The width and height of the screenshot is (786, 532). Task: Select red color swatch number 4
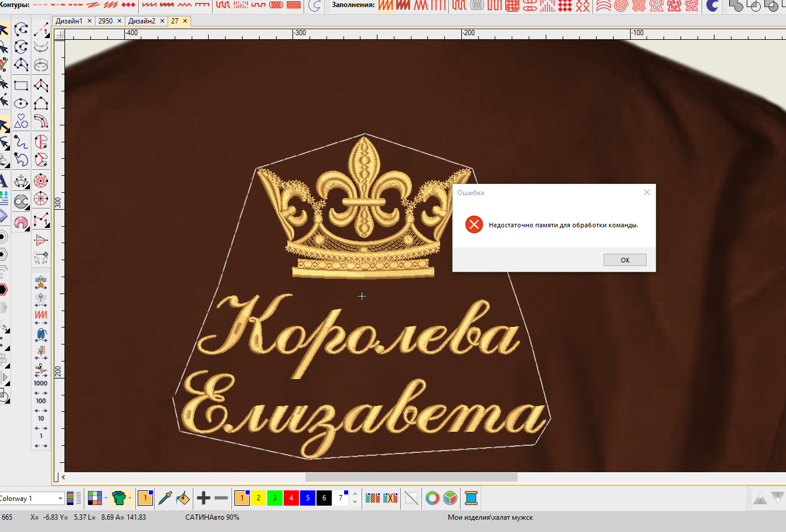point(291,498)
